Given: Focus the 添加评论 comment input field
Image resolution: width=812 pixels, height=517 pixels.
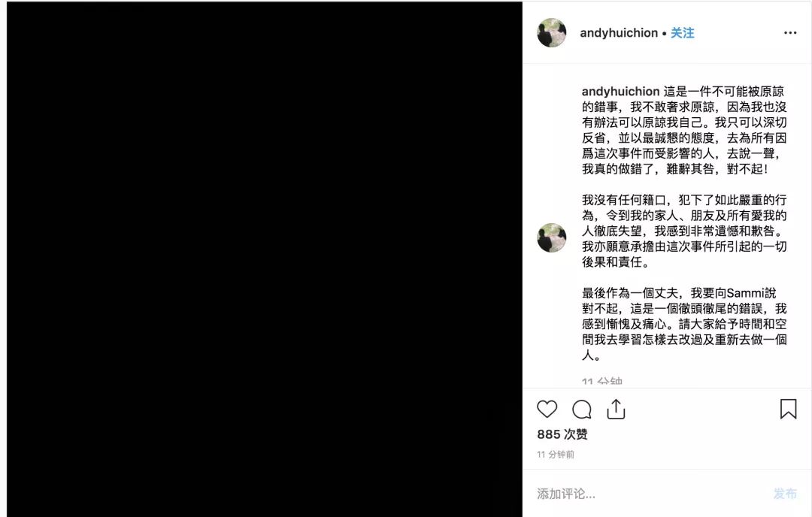Looking at the screenshot, I should (647, 494).
